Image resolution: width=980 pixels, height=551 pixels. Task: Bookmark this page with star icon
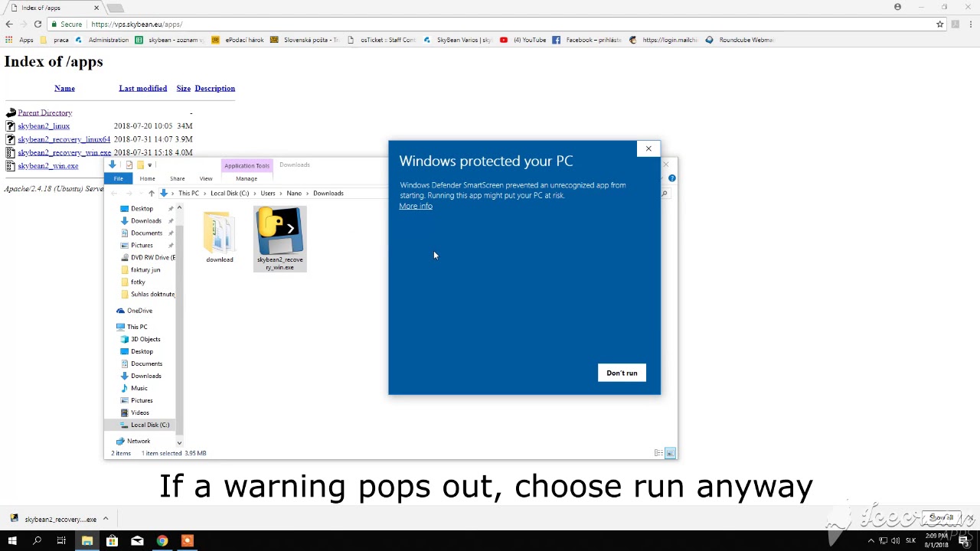point(939,24)
